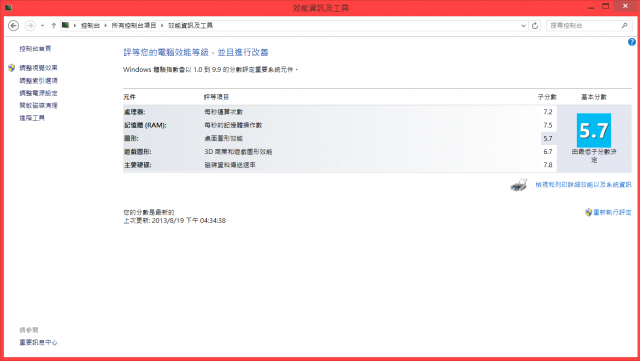Screen dimensions: 640x361
Task: Close the 效能資訊及工具 window
Action: [625, 6]
